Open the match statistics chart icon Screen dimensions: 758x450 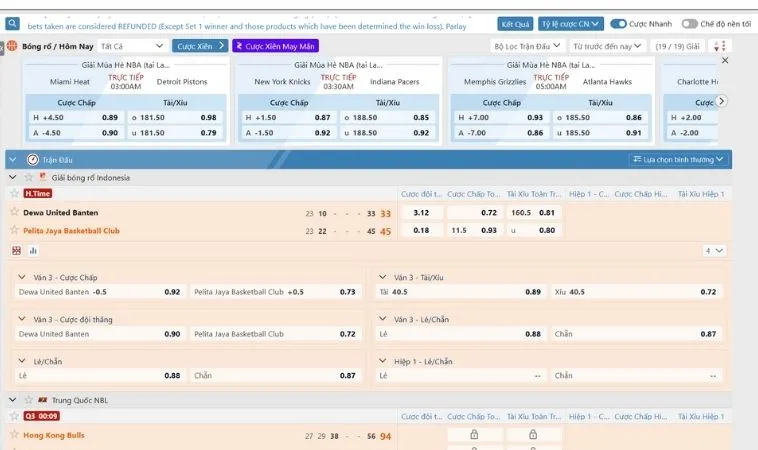click(x=33, y=250)
